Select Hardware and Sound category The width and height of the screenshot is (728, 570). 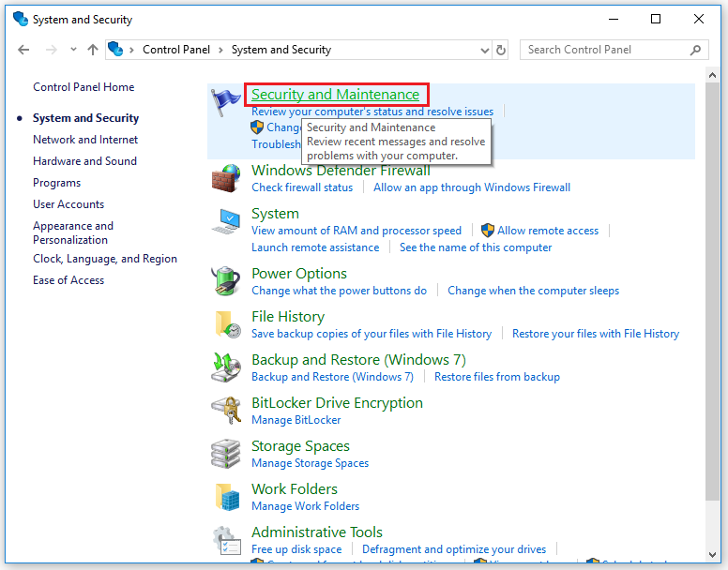point(85,161)
